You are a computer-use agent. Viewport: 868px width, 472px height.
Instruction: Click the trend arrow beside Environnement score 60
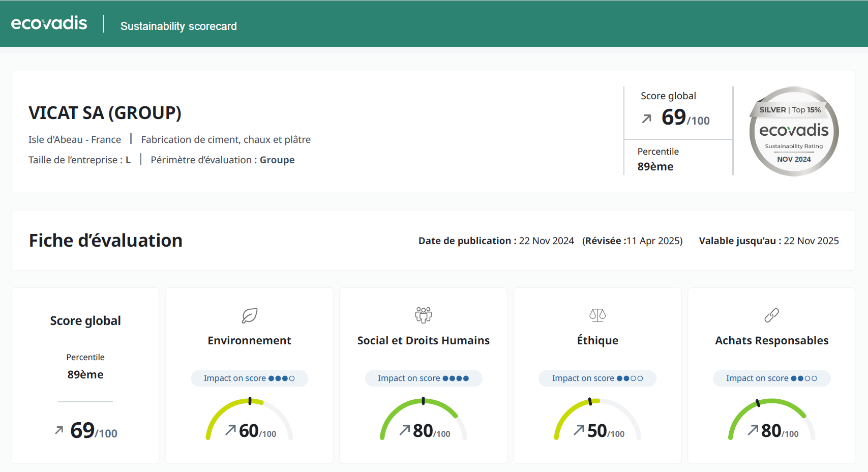point(230,430)
